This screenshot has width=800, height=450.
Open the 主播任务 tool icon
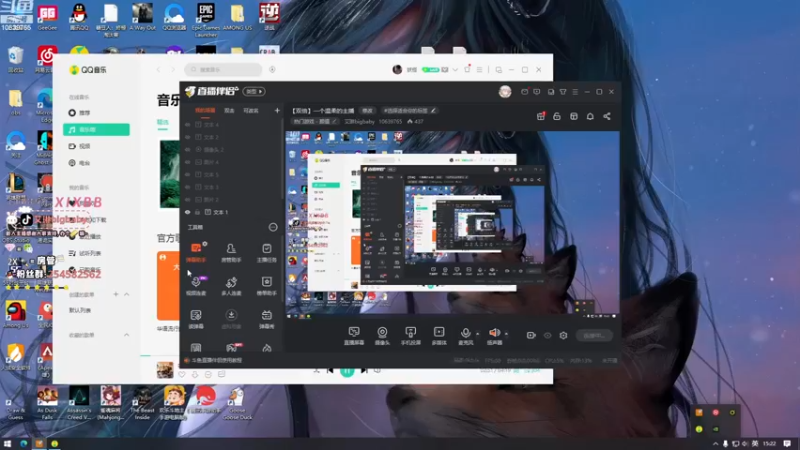tap(266, 252)
